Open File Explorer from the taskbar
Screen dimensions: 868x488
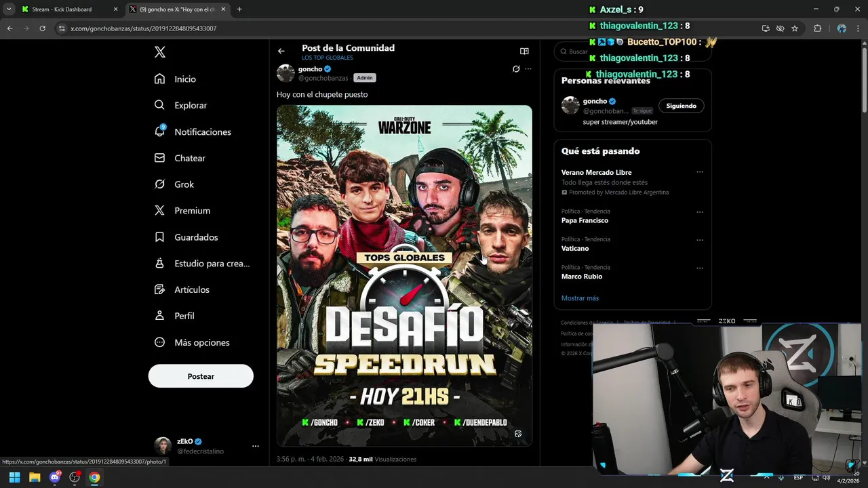click(x=35, y=477)
